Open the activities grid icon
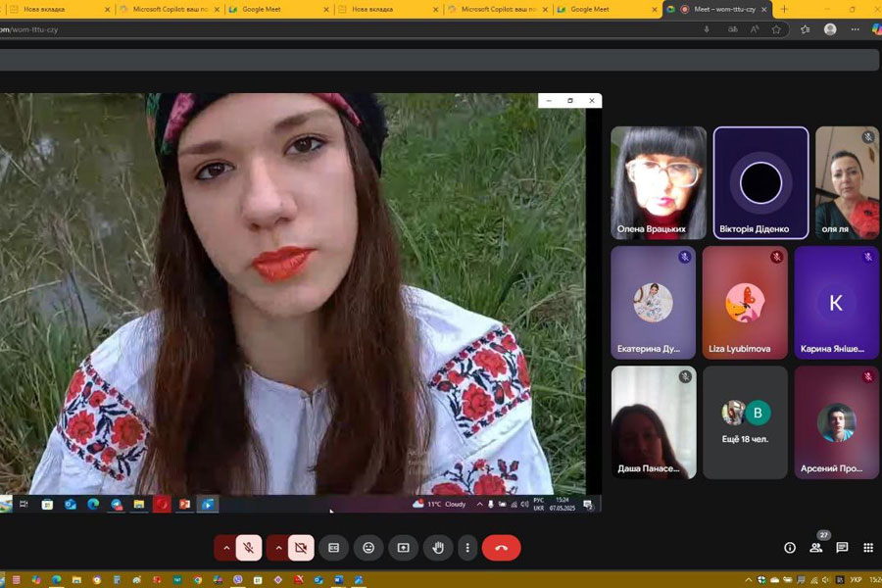 [867, 548]
